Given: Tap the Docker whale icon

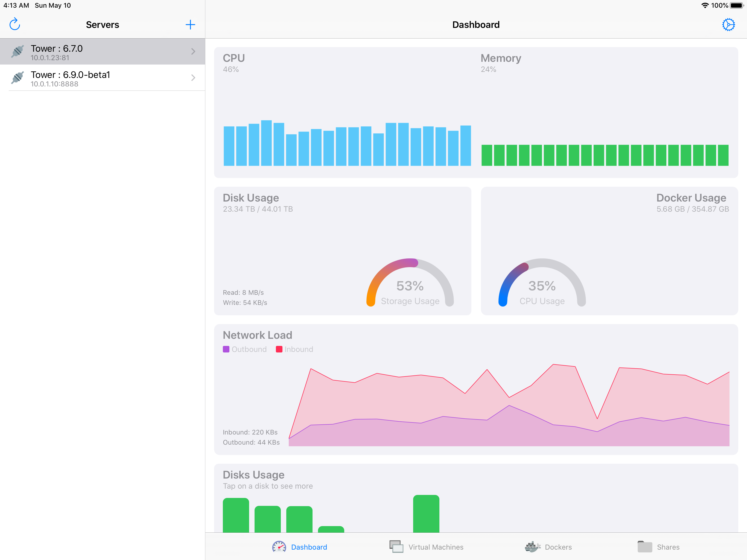Looking at the screenshot, I should click(x=532, y=547).
